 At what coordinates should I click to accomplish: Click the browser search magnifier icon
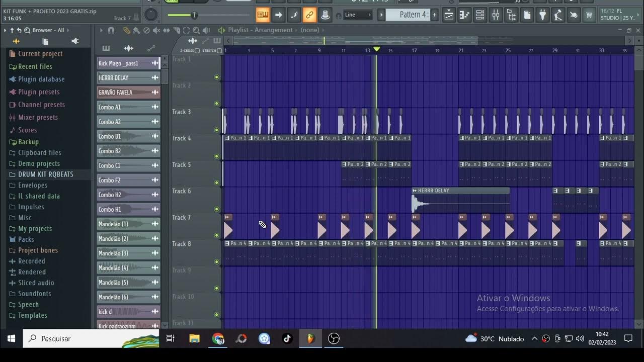27,31
